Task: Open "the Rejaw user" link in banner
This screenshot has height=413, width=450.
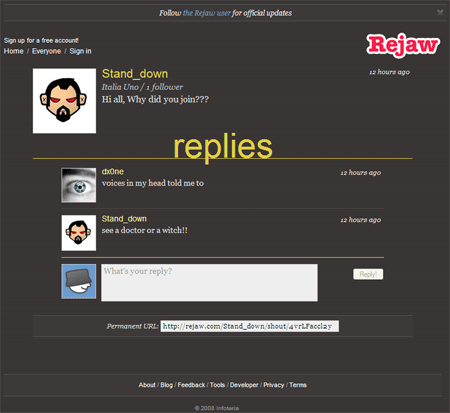Action: click(207, 13)
